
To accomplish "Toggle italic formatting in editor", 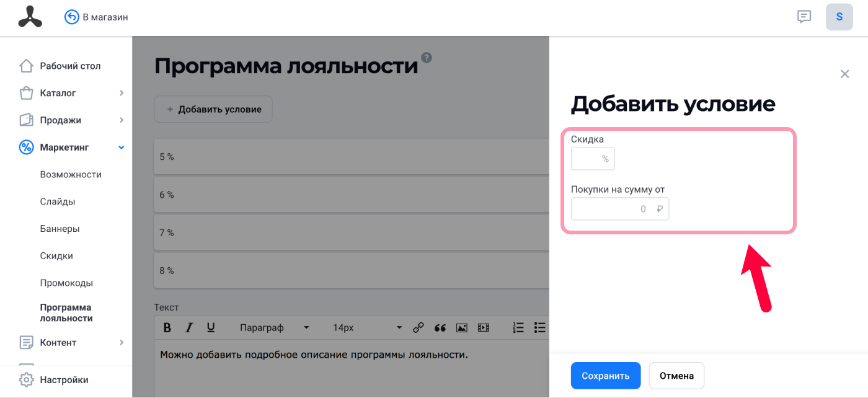I will click(x=189, y=327).
